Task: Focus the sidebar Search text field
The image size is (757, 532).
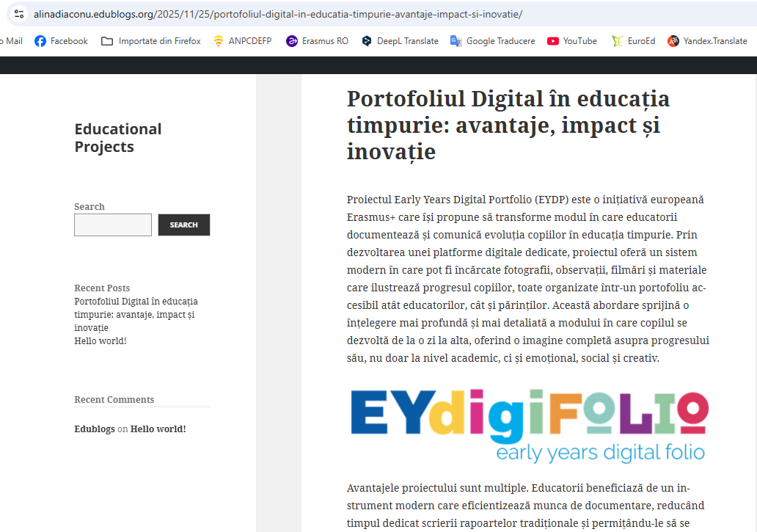Action: 113,225
